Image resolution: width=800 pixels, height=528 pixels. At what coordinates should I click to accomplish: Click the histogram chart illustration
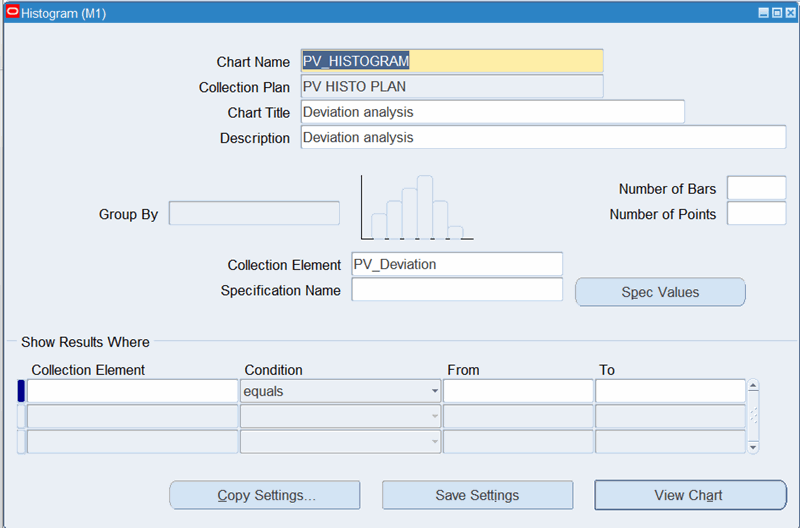point(417,207)
